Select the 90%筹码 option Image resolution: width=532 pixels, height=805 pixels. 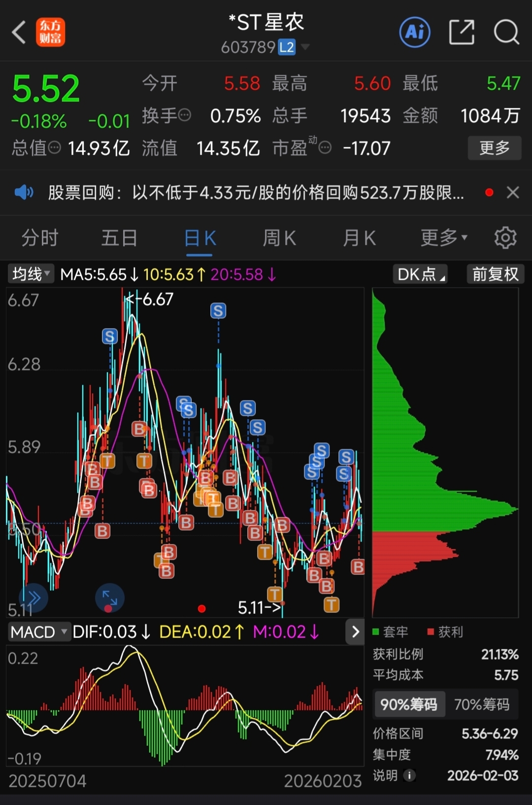click(x=409, y=704)
